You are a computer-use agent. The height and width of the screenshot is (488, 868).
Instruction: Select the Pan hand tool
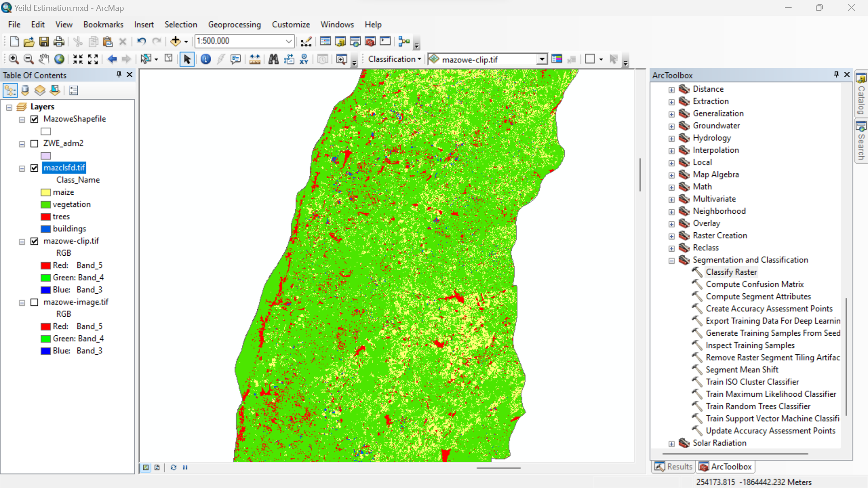[44, 59]
